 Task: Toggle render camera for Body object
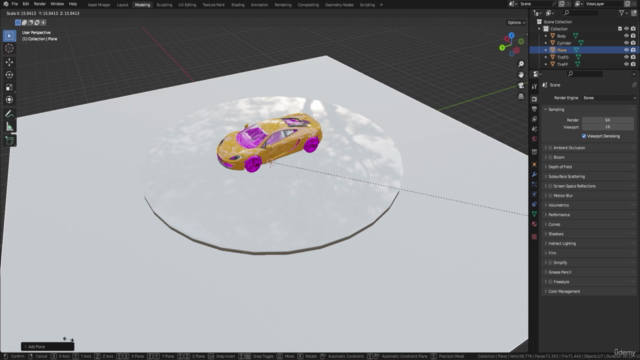[x=633, y=36]
